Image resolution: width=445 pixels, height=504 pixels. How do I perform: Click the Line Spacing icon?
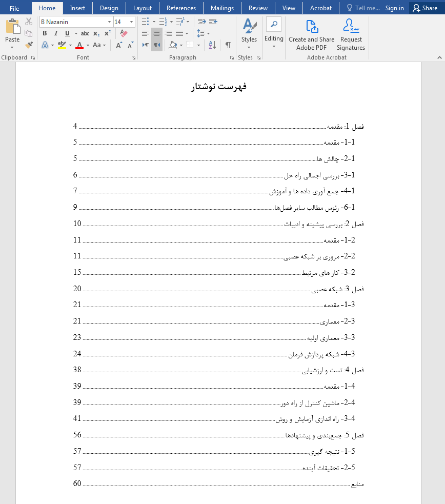200,33
